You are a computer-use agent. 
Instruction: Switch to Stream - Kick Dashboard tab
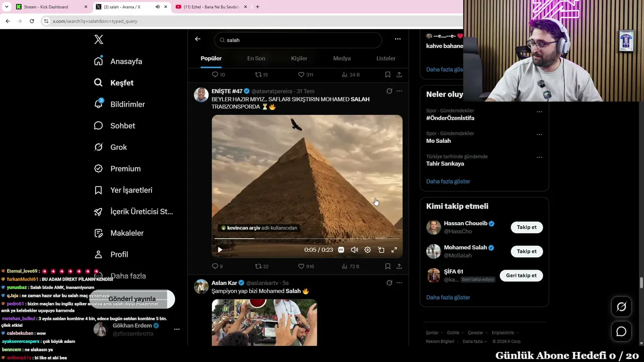pyautogui.click(x=51, y=7)
